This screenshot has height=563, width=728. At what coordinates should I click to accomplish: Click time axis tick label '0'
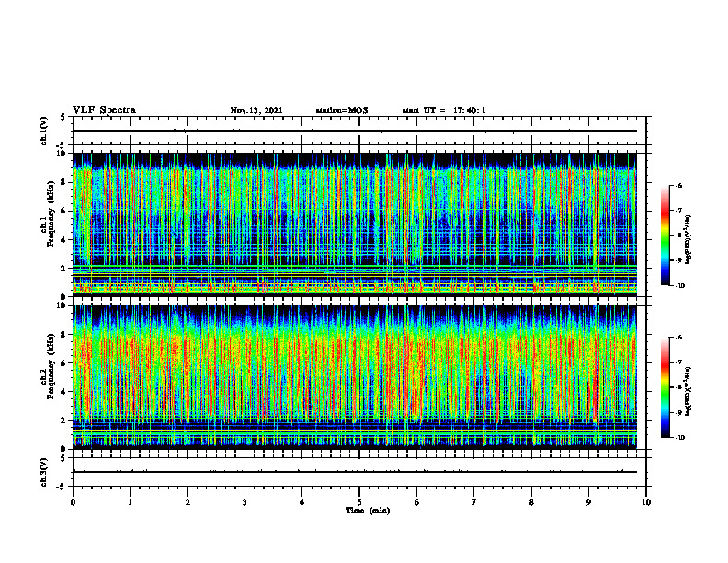(x=73, y=502)
